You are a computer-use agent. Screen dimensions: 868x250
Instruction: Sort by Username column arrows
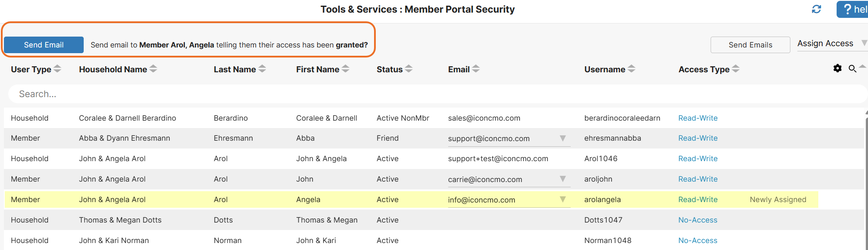click(631, 69)
